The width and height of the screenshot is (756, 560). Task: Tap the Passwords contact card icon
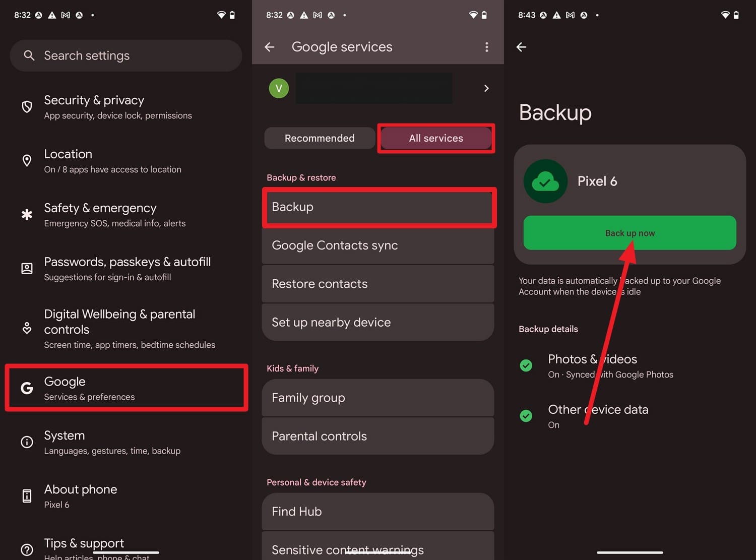[x=27, y=268]
